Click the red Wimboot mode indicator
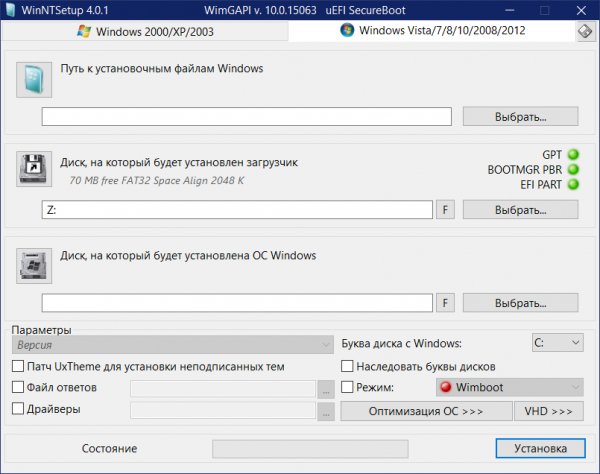Viewport: 600px width, 474px height. 445,387
